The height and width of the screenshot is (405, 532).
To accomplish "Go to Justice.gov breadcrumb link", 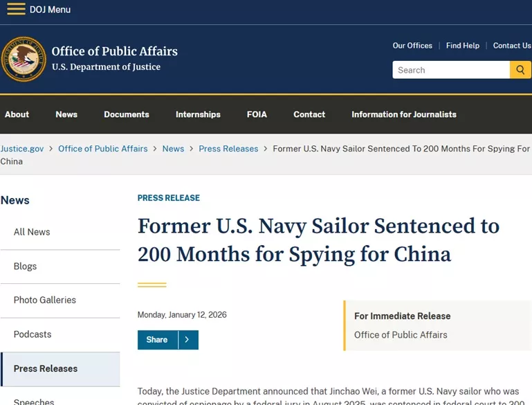I will [22, 149].
